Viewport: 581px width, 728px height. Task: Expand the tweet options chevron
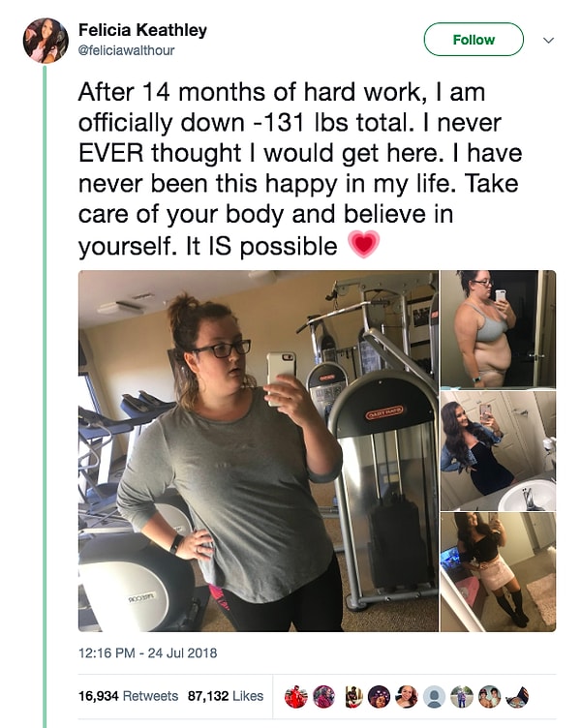[548, 40]
